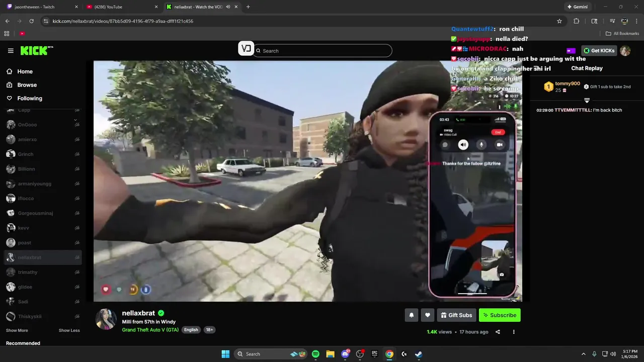Image resolution: width=644 pixels, height=362 pixels.
Task: Go to the Kick logo homepage
Action: pyautogui.click(x=36, y=51)
